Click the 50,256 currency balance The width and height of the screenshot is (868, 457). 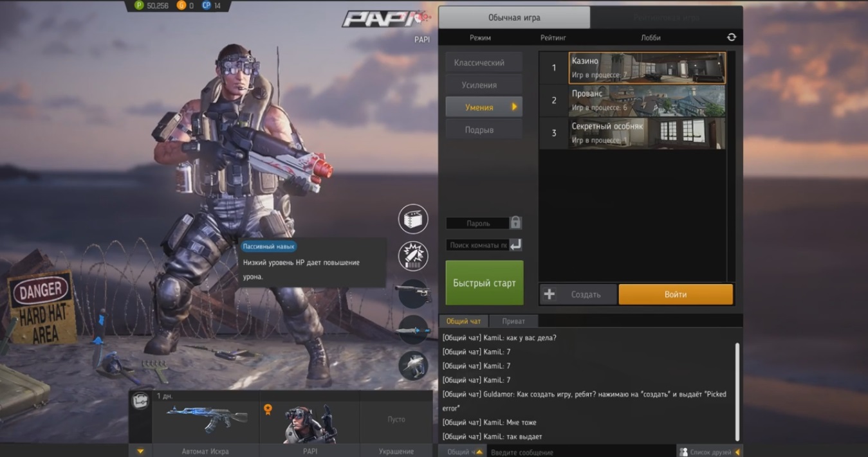158,6
